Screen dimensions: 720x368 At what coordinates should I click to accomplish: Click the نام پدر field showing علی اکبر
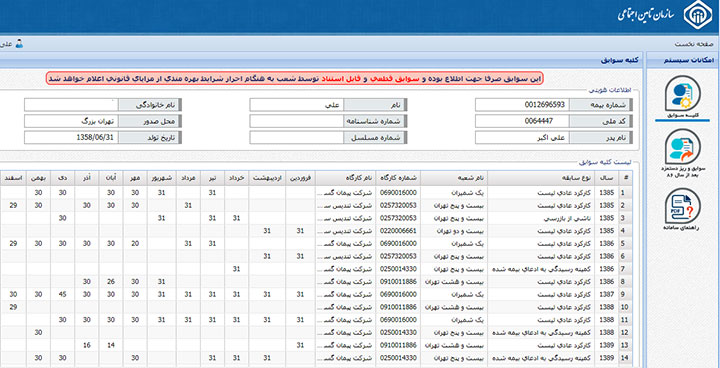click(x=522, y=137)
